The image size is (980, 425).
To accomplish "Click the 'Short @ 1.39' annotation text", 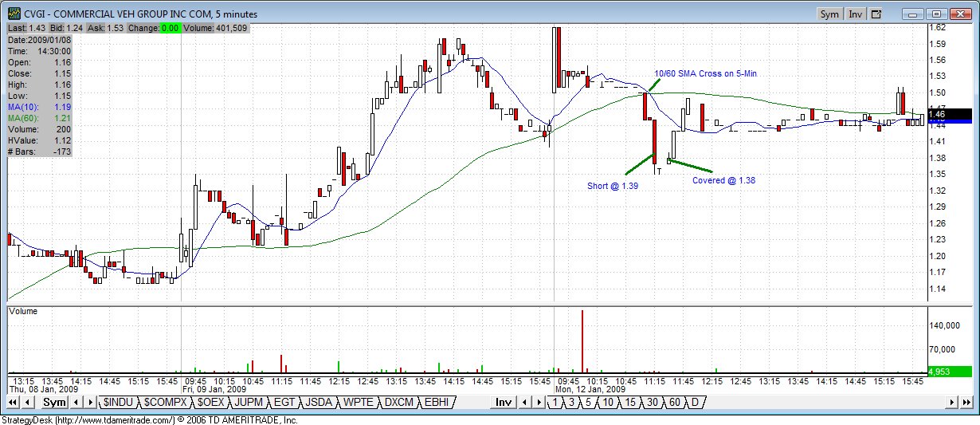I will point(612,185).
